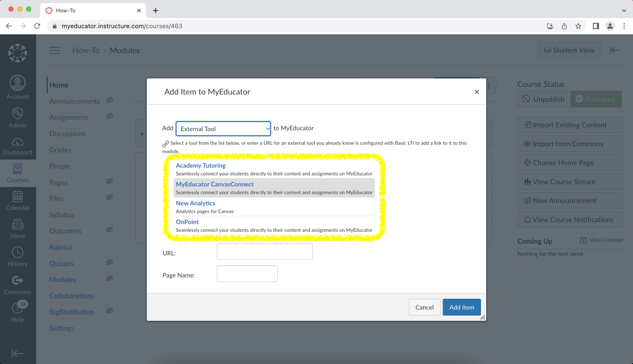Open View Calendar mini icon

(x=583, y=240)
